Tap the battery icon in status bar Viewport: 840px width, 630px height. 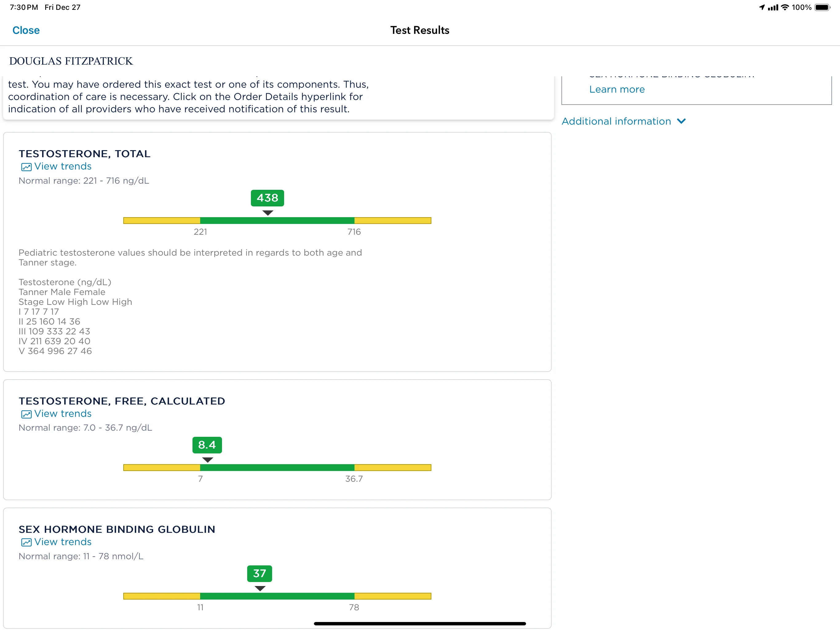click(822, 7)
